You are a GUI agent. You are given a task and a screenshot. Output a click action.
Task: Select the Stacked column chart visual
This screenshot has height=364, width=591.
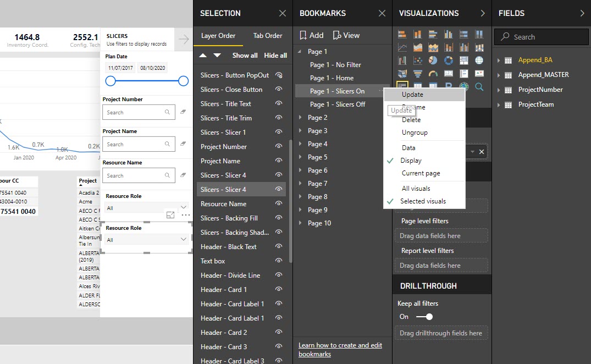pos(418,35)
